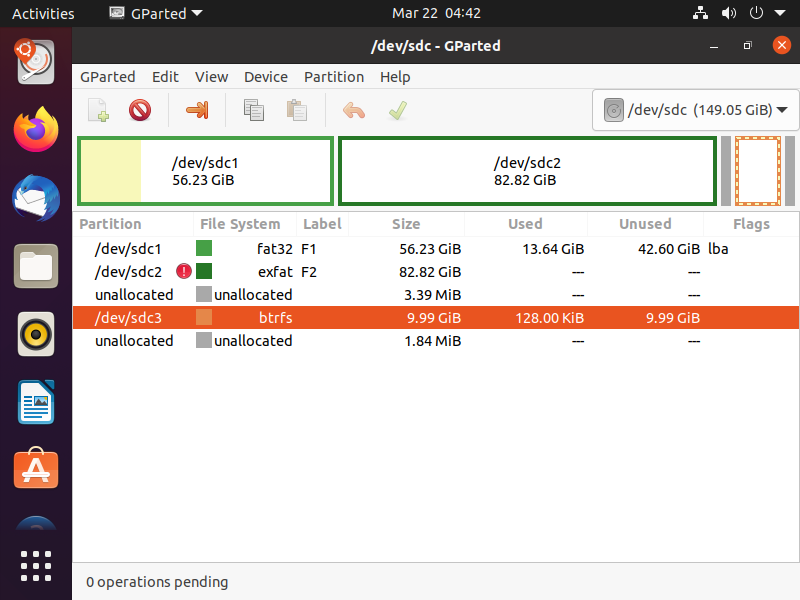The width and height of the screenshot is (800, 600).
Task: Click the exfat dark green color swatch
Action: click(x=204, y=271)
